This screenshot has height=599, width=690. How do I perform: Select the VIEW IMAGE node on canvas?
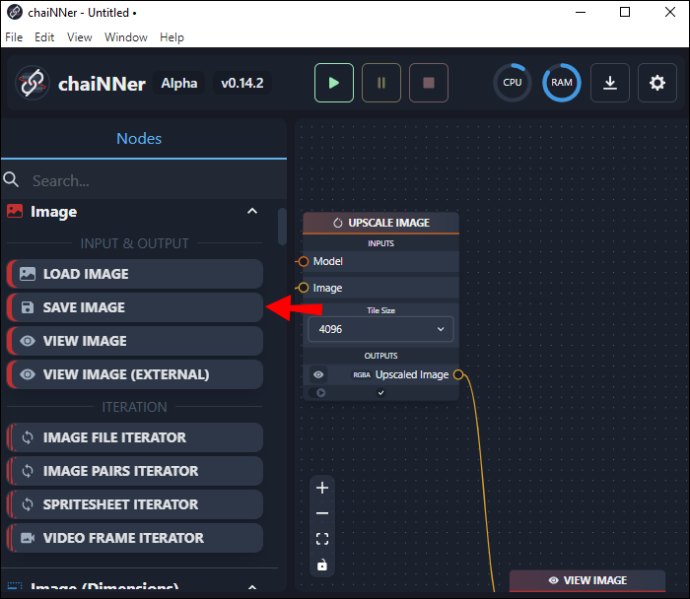(x=587, y=580)
